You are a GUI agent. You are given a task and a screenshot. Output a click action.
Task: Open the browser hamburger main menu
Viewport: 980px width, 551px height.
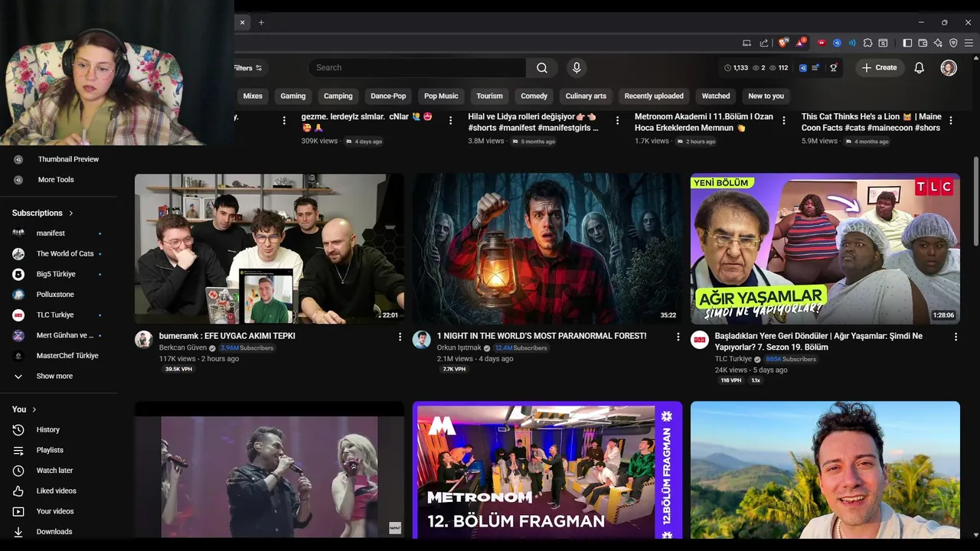[x=969, y=43]
